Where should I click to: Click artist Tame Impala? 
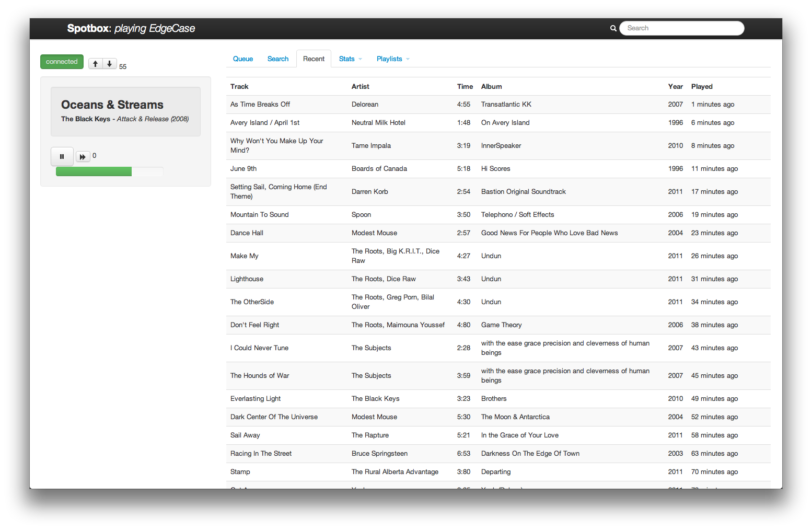click(371, 146)
